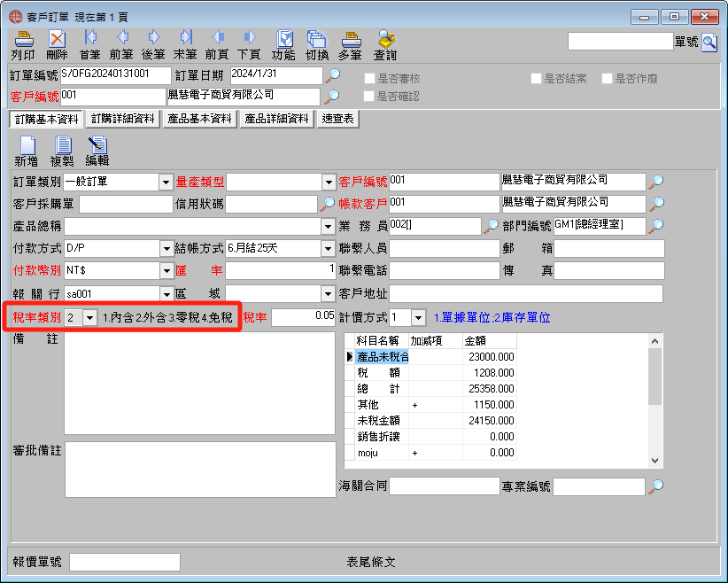
Task: Expand the 報關行 dropdown
Action: point(167,294)
